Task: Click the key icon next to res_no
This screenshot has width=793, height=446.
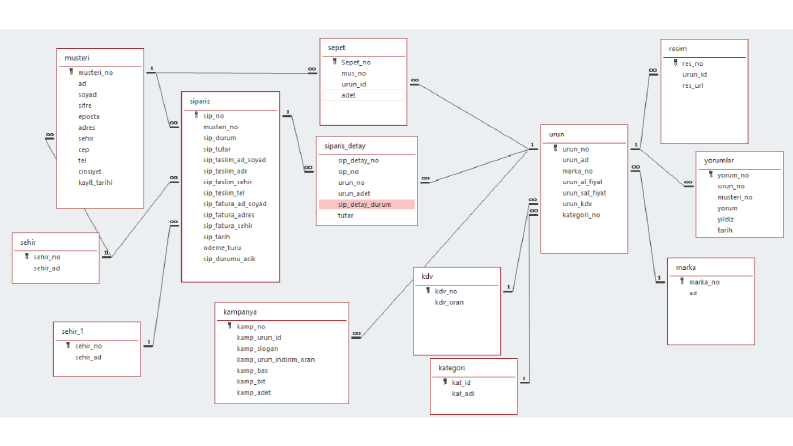Action: point(675,63)
